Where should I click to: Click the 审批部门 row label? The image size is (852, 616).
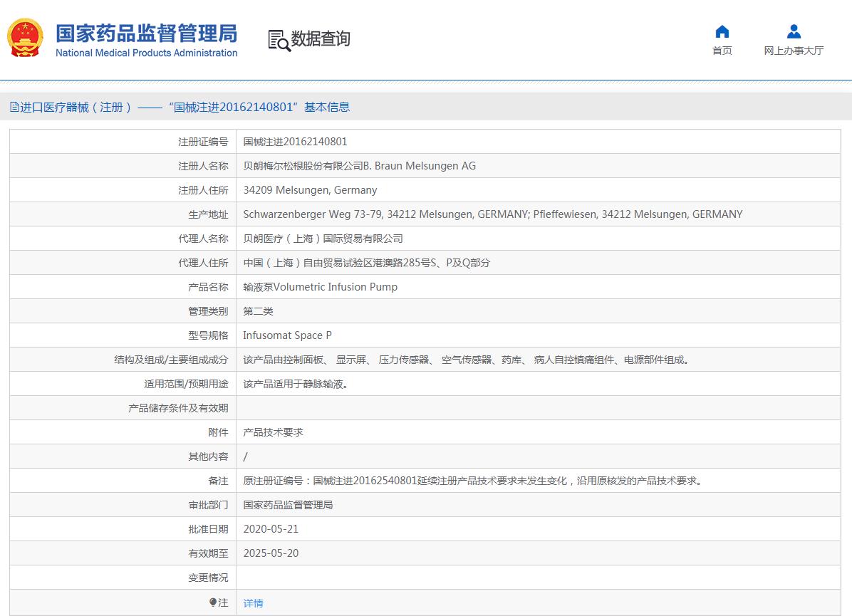pyautogui.click(x=208, y=505)
